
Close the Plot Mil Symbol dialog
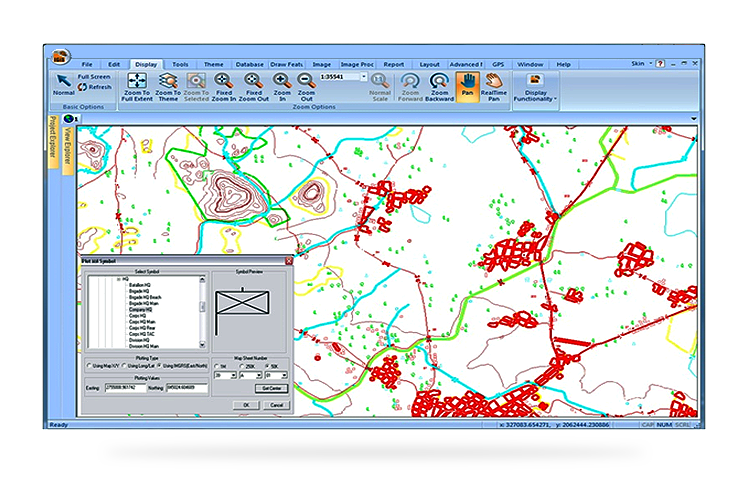coord(289,261)
